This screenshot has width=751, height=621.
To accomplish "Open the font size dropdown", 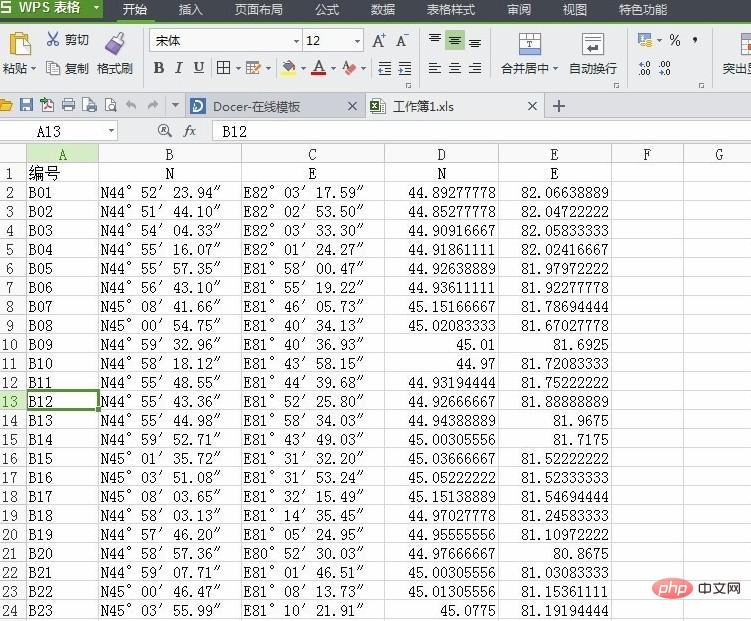I will [x=357, y=41].
